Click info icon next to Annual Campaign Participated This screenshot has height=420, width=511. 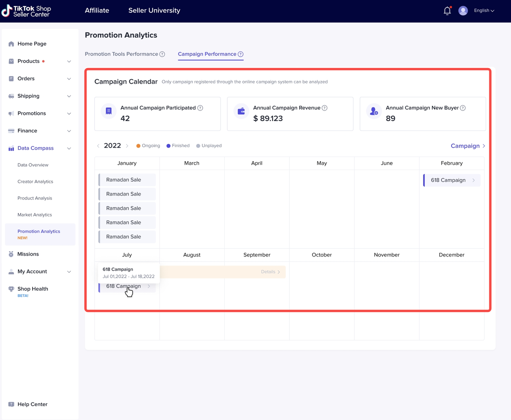pos(200,108)
